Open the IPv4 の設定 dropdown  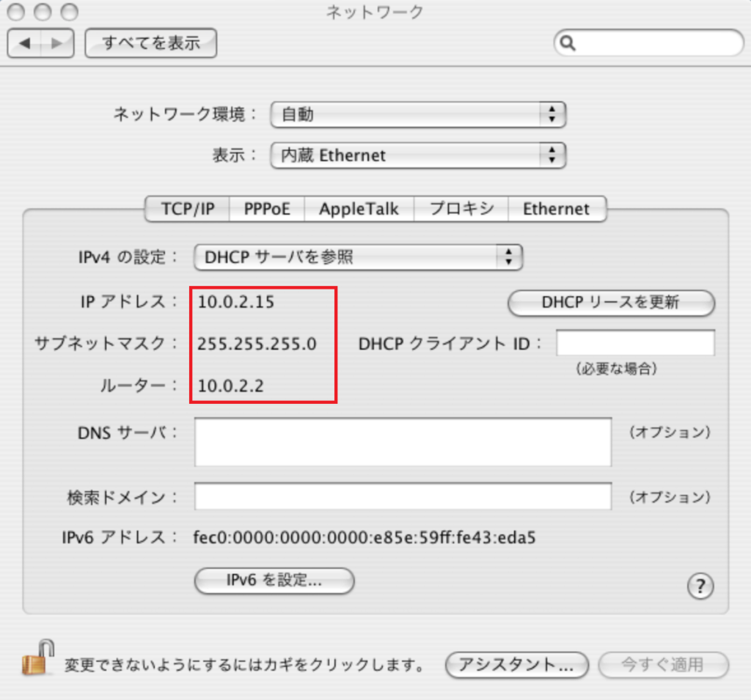358,257
